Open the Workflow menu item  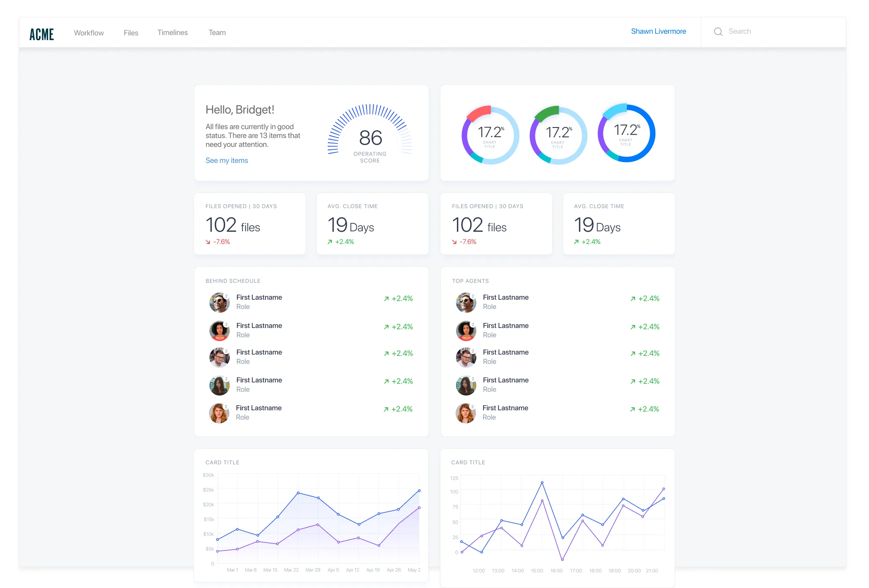coord(89,33)
